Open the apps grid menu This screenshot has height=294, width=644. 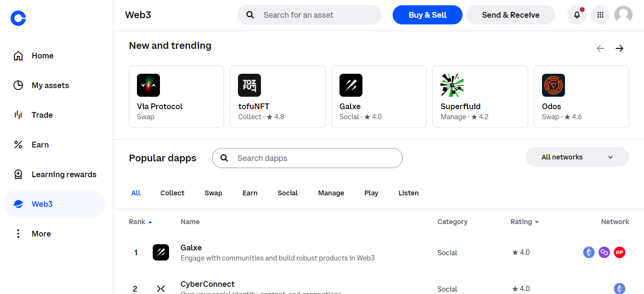pos(600,15)
